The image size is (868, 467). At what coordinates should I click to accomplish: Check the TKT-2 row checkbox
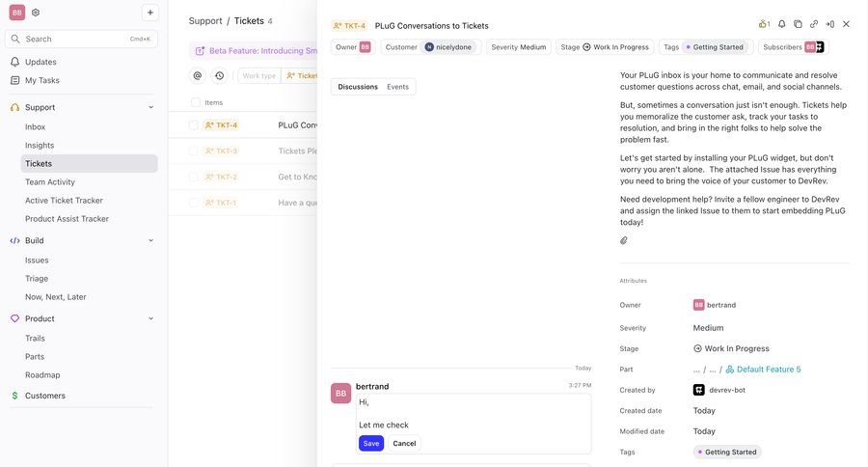tap(193, 177)
